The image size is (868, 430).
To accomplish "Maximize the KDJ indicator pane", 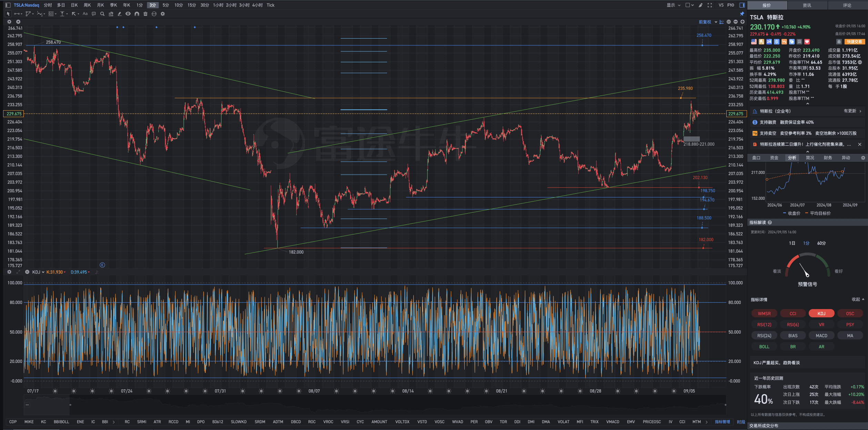I will [x=18, y=272].
